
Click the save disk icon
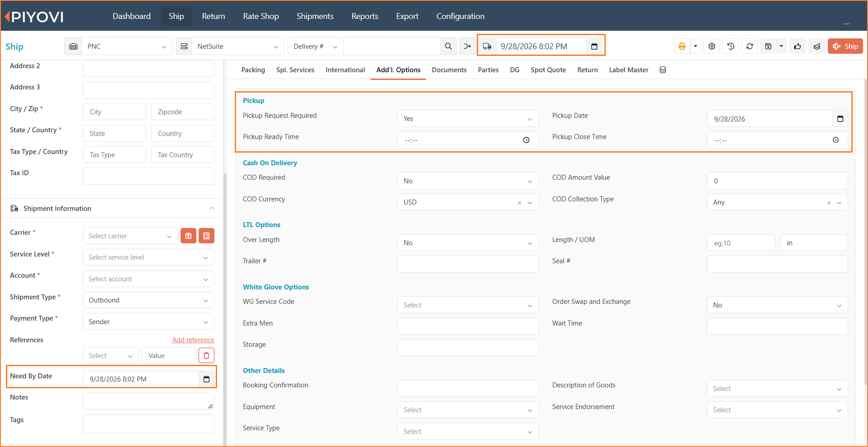coord(768,46)
